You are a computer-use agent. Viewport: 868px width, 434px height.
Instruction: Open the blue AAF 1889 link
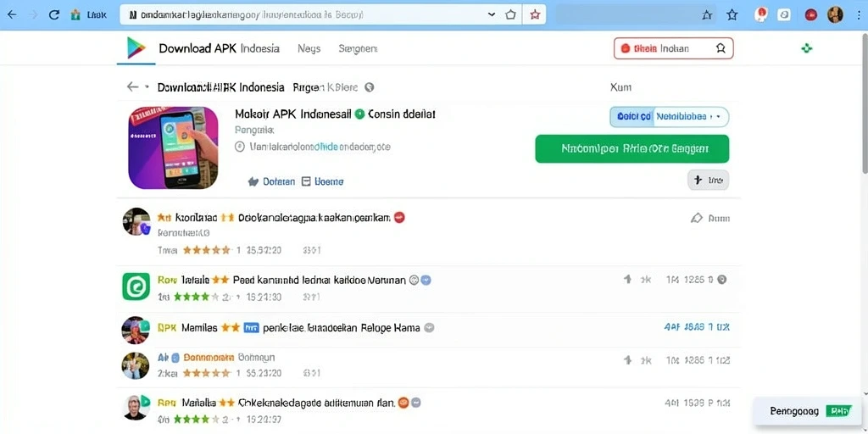697,327
